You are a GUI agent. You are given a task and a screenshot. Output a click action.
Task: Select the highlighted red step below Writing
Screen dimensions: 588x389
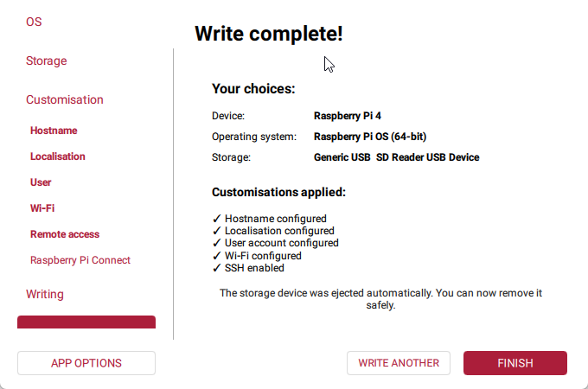pyautogui.click(x=86, y=322)
